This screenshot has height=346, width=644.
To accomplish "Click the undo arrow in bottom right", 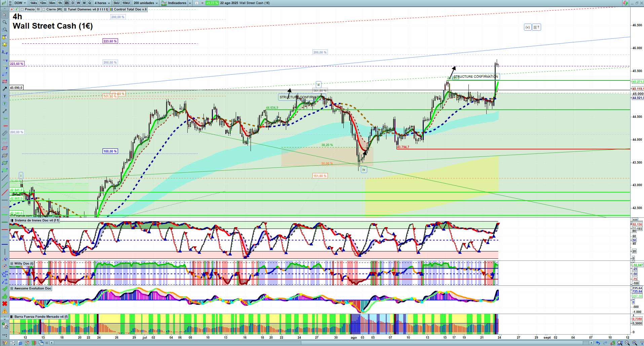I will pyautogui.click(x=598, y=343).
